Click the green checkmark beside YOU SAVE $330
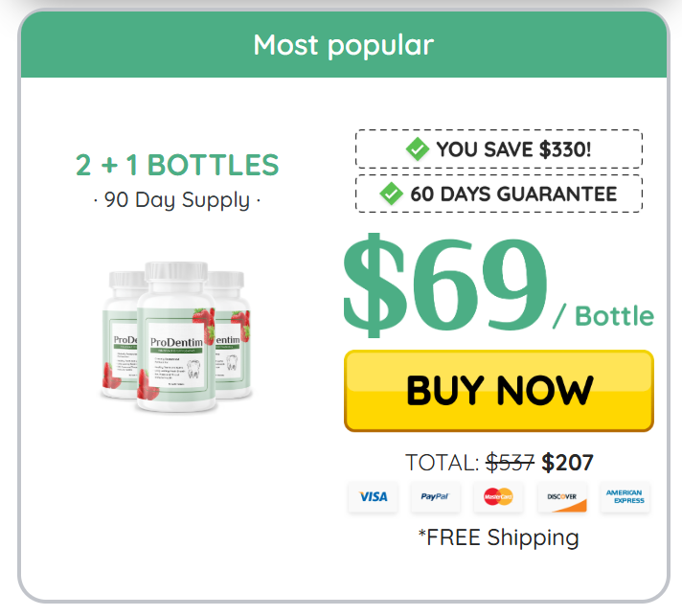 click(x=417, y=148)
